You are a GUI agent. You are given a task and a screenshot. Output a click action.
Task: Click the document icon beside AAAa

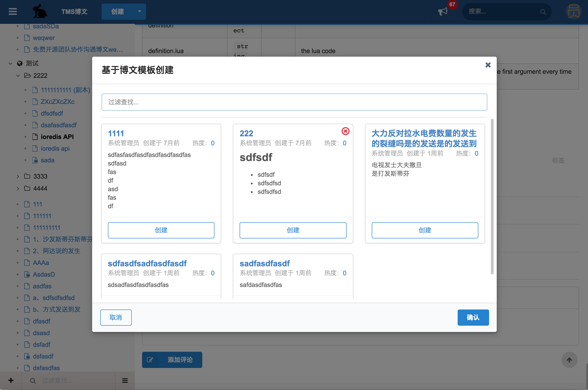coord(27,262)
